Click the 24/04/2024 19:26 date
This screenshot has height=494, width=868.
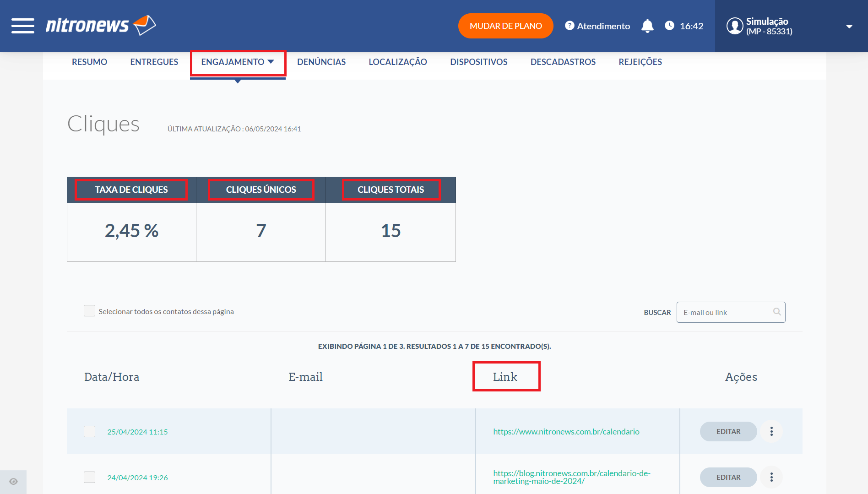tap(137, 478)
